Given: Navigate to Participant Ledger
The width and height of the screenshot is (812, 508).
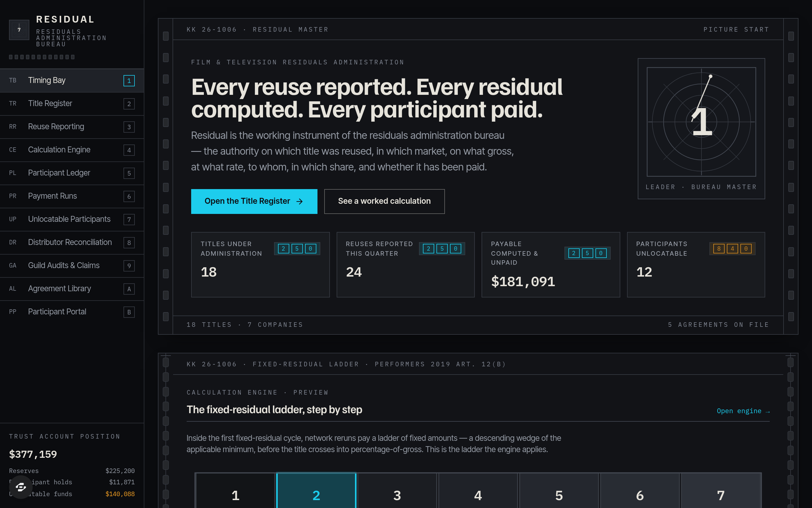Looking at the screenshot, I should point(72,173).
